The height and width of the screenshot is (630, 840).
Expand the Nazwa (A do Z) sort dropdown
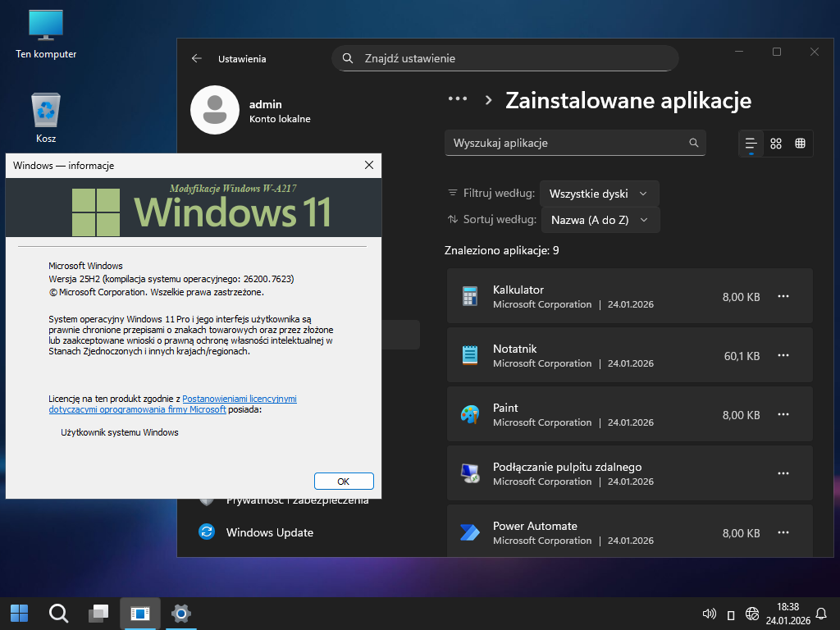coord(599,220)
